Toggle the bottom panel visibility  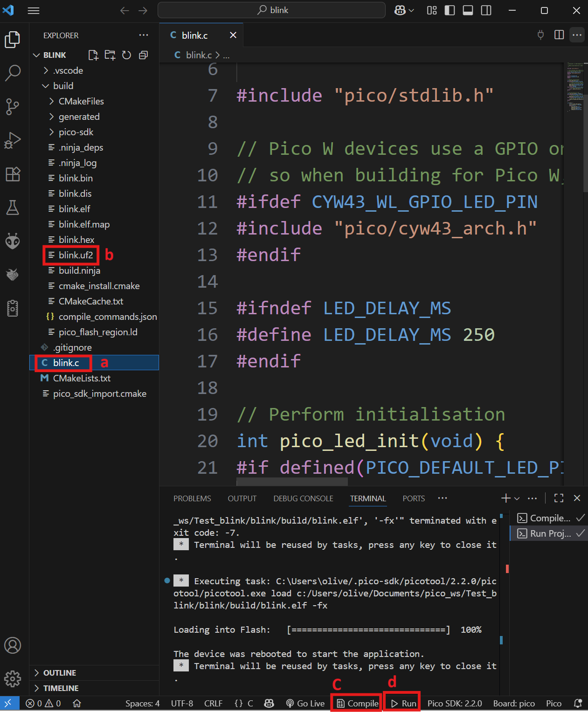coord(468,10)
